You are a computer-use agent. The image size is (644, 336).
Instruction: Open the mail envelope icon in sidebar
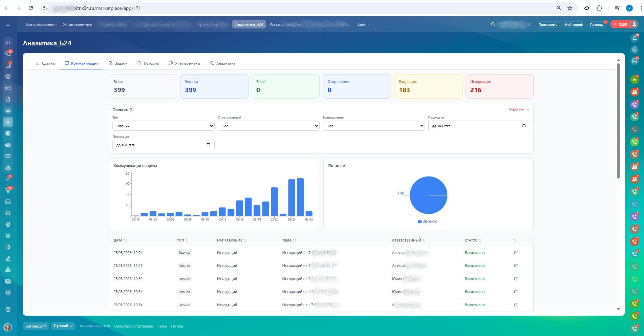[8, 156]
